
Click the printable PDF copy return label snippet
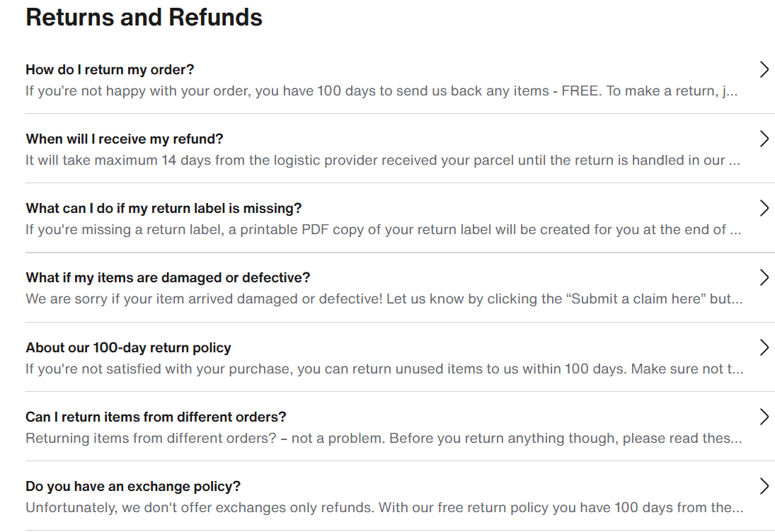coord(384,230)
